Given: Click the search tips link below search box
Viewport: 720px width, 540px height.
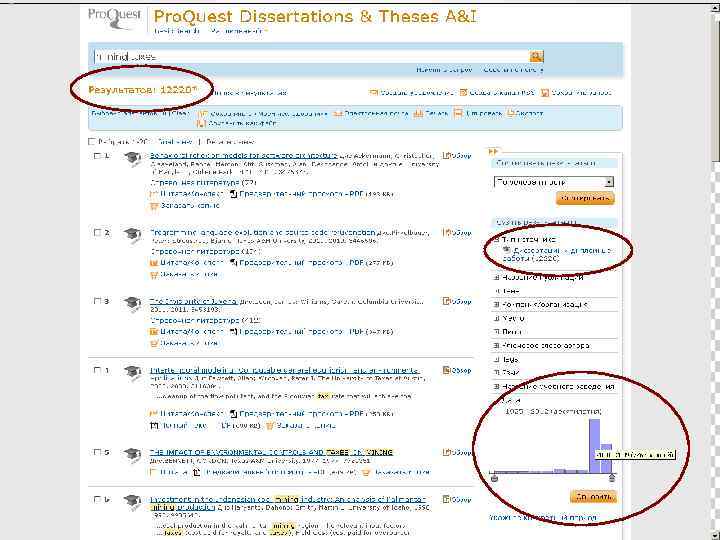Looking at the screenshot, I should [513, 70].
